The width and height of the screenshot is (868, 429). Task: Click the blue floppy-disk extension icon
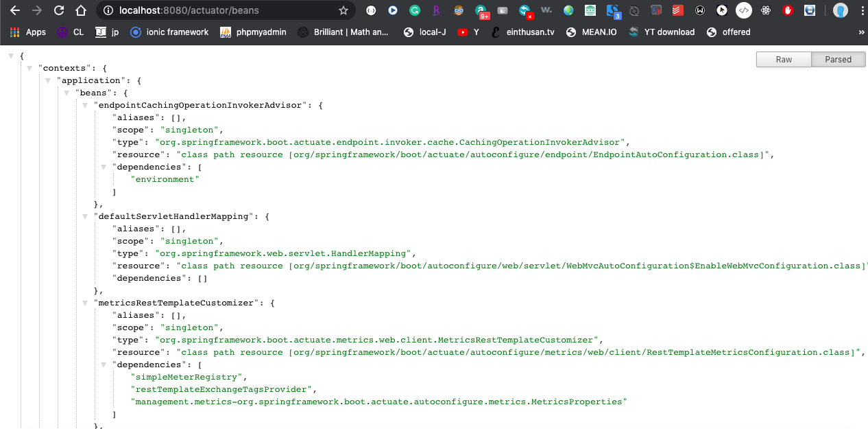click(810, 10)
